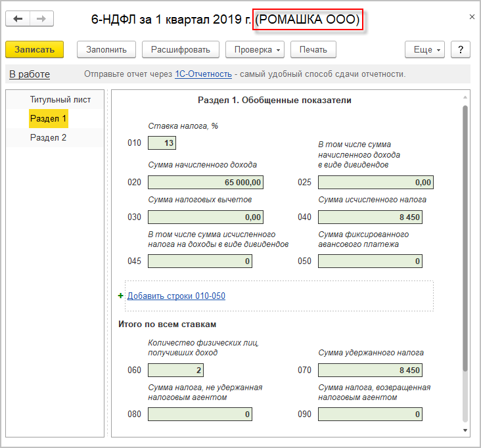Open the Титульный лист section
The width and height of the screenshot is (481, 448).
(60, 100)
